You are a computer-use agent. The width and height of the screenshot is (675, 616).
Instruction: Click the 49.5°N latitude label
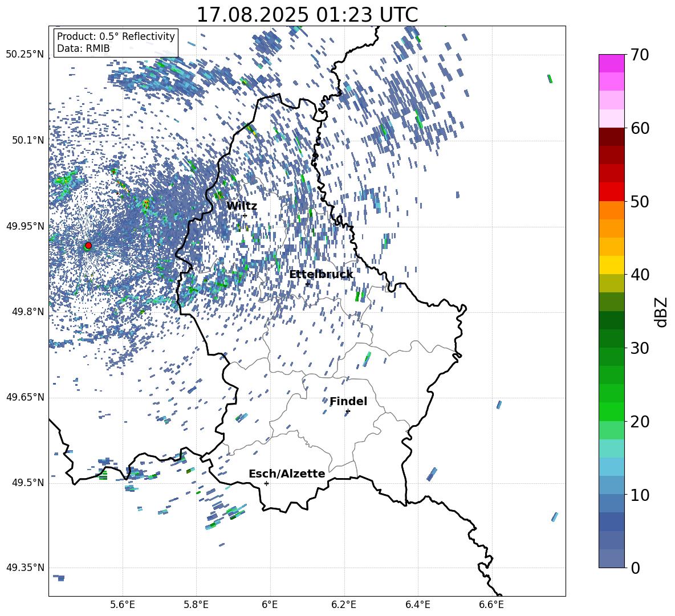[x=28, y=483]
